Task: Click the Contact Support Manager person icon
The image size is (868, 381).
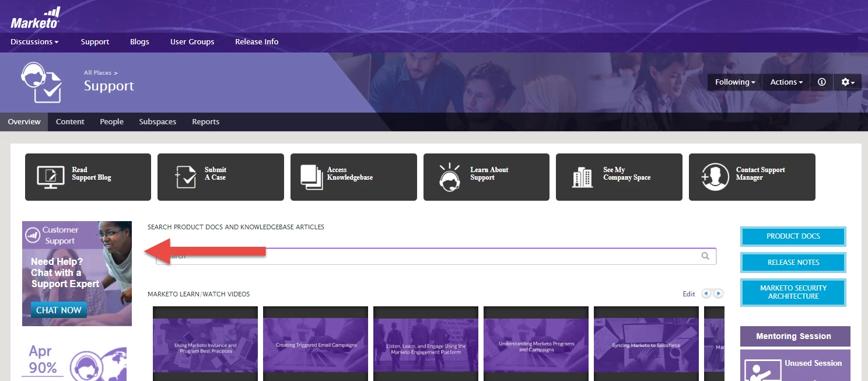Action: (715, 177)
